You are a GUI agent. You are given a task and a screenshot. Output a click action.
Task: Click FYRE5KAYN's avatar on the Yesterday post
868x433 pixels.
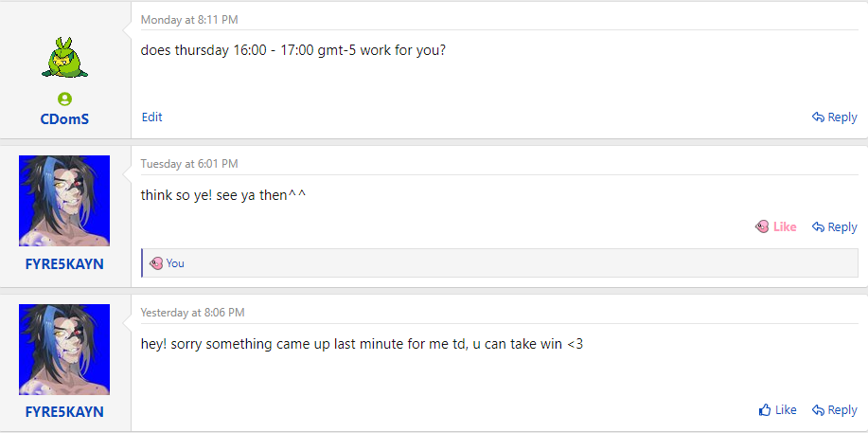point(64,349)
